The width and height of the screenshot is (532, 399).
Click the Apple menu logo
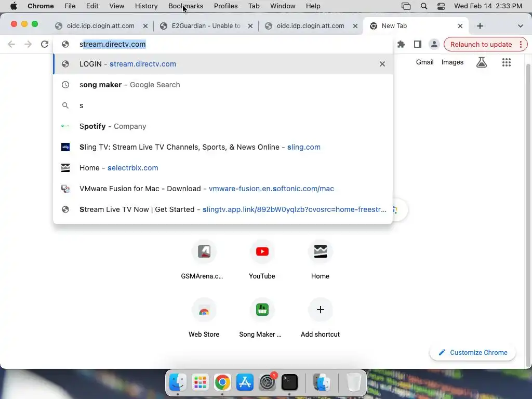(14, 6)
